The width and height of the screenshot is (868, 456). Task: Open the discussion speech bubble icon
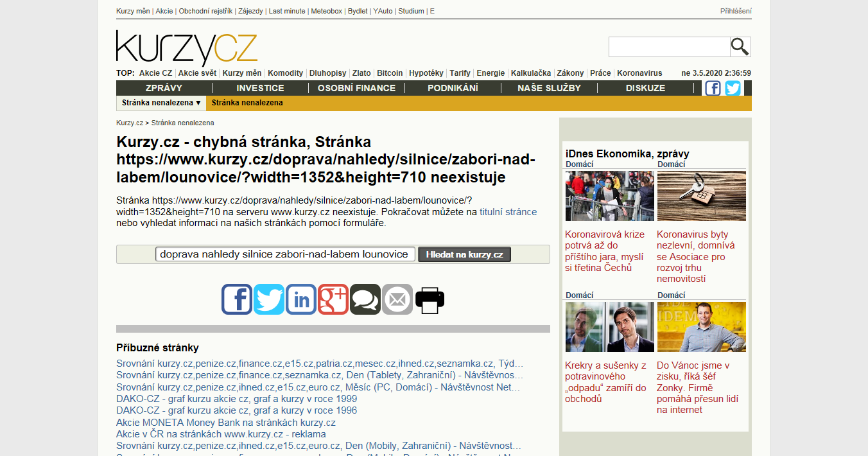pyautogui.click(x=365, y=299)
